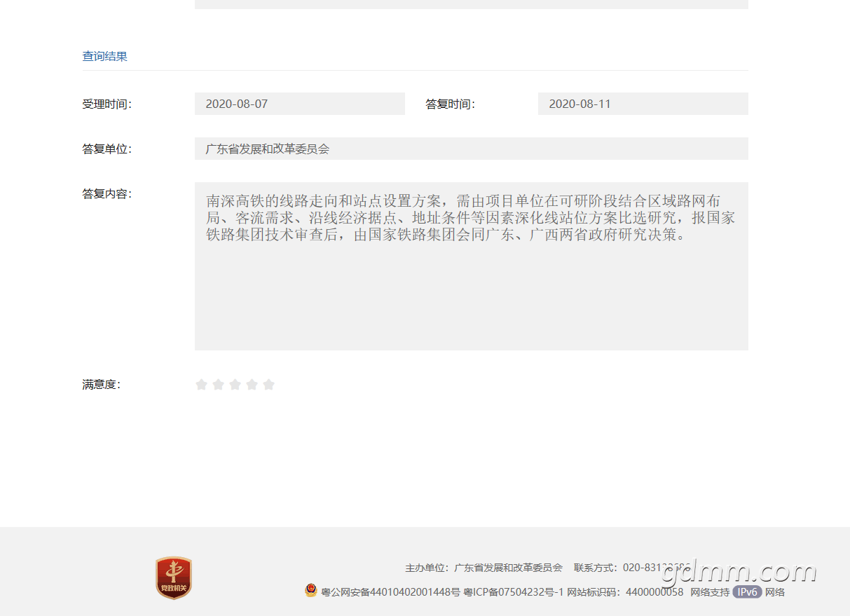Click the IPv6 badge in footer
Viewport: 850px width, 616px height.
coord(747,592)
